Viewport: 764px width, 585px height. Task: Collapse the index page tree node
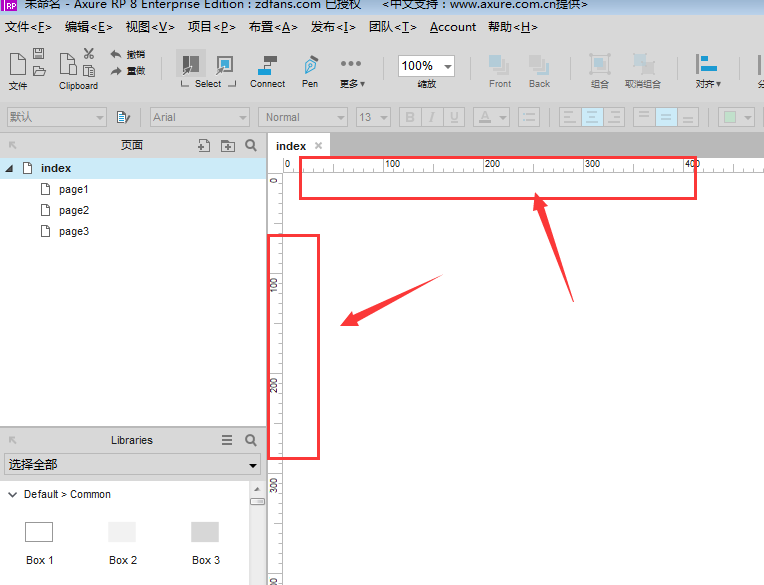[x=10, y=168]
